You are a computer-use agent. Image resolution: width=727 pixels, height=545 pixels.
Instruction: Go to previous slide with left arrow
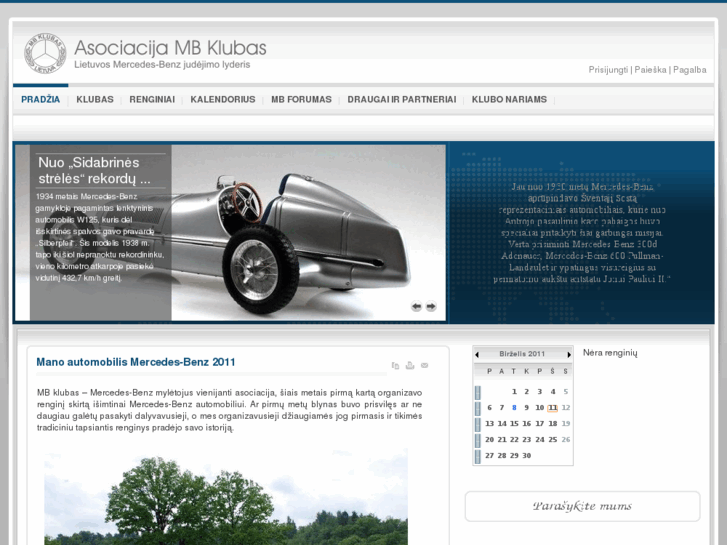click(x=416, y=306)
